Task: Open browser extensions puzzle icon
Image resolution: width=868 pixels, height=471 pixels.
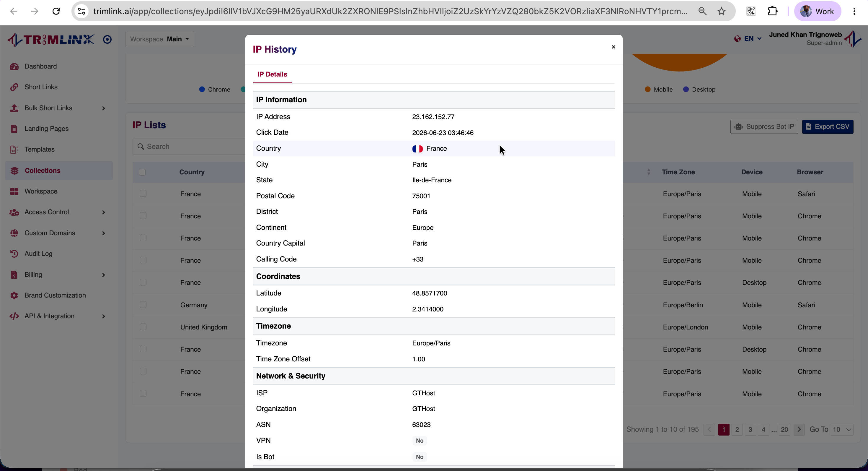Action: pyautogui.click(x=773, y=11)
